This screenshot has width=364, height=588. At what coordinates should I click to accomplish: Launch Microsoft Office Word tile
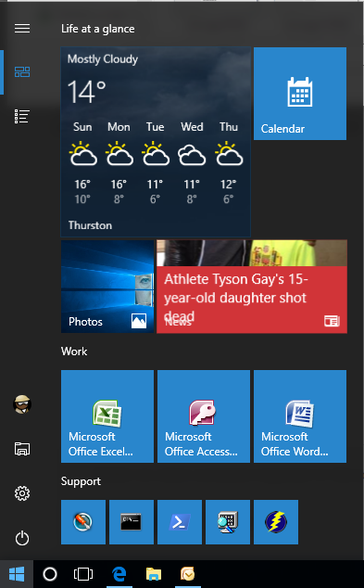tap(300, 416)
